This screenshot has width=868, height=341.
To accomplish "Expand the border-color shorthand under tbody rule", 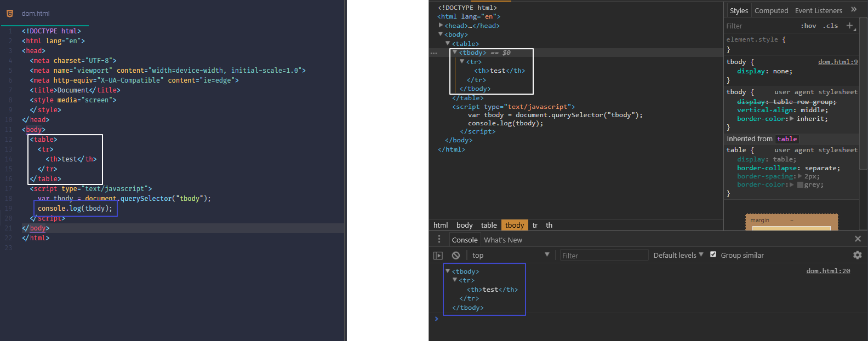I will [x=791, y=119].
